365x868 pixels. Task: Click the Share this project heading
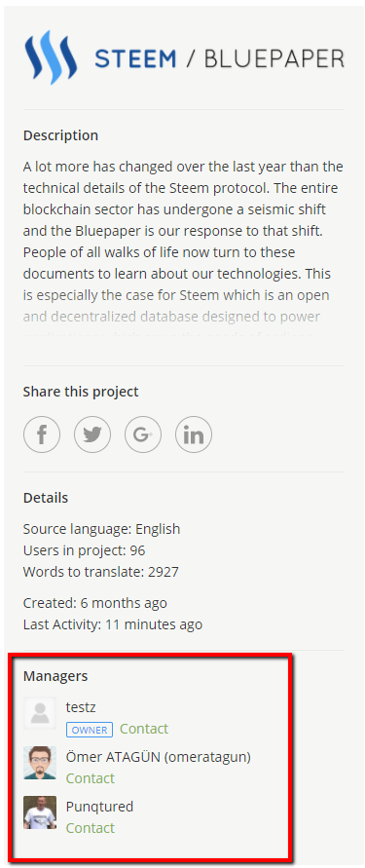81,392
